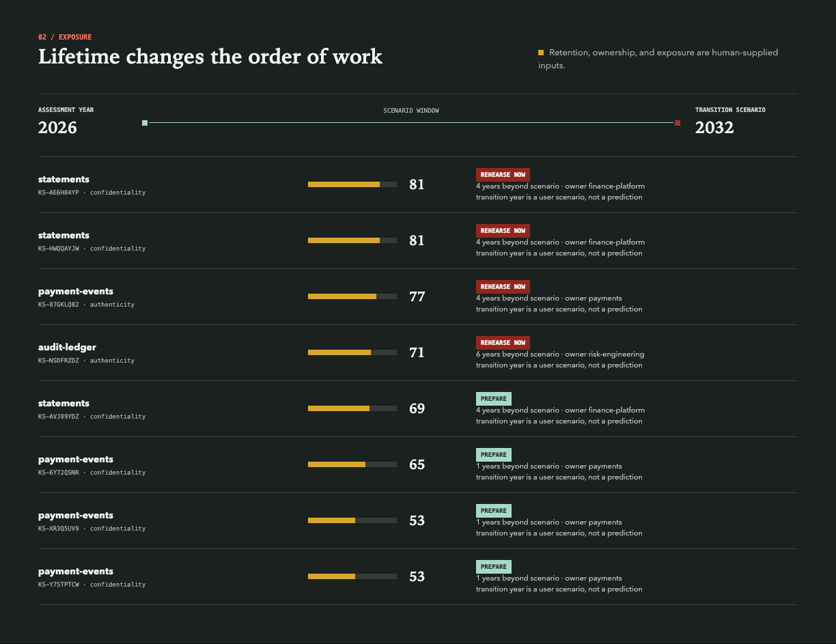Click the teal 2026 start marker on timeline

pyautogui.click(x=145, y=123)
